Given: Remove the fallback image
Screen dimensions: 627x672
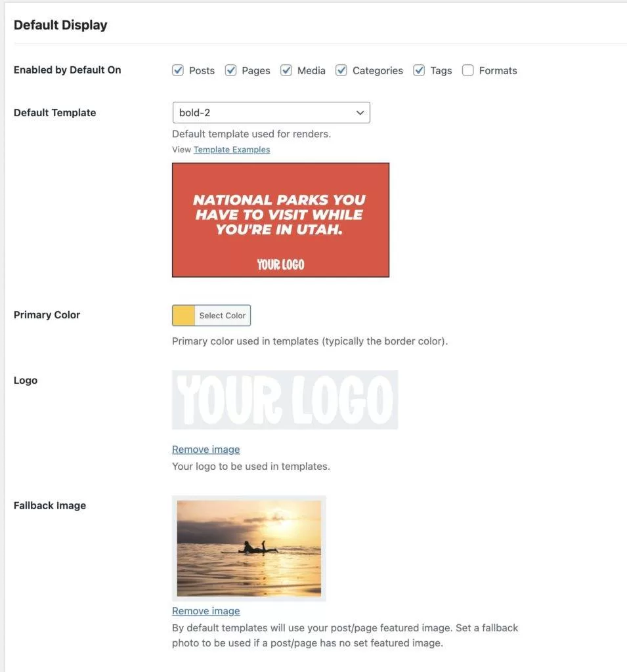Looking at the screenshot, I should [206, 611].
